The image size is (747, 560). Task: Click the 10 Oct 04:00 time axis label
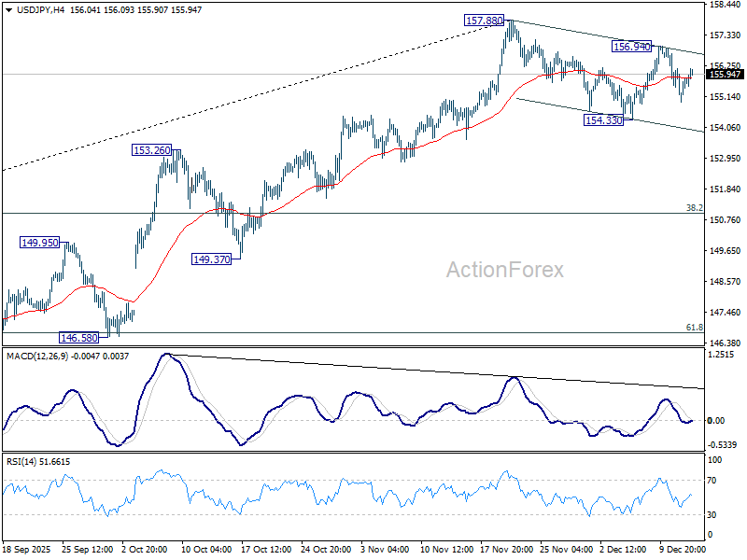click(x=206, y=549)
